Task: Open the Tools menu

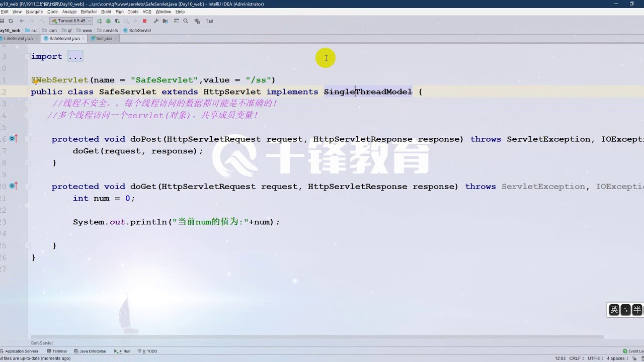Action: (133, 12)
